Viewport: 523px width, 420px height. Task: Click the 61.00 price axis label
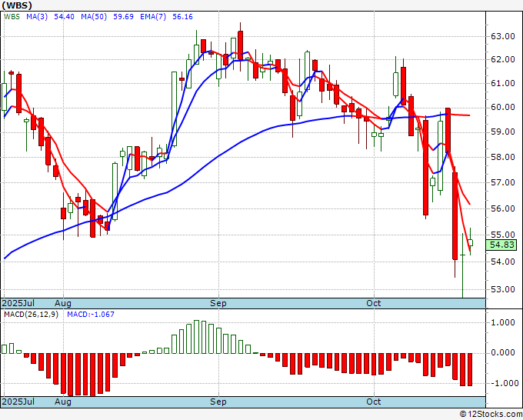pos(503,83)
